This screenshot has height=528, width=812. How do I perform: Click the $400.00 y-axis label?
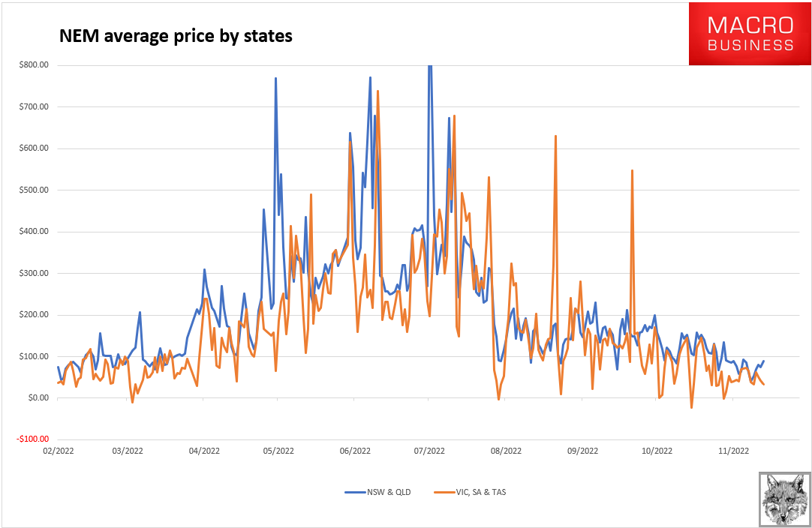tap(34, 231)
